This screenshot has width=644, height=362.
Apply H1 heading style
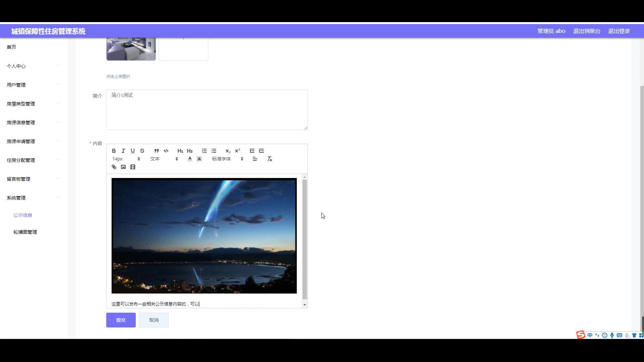[x=180, y=151]
